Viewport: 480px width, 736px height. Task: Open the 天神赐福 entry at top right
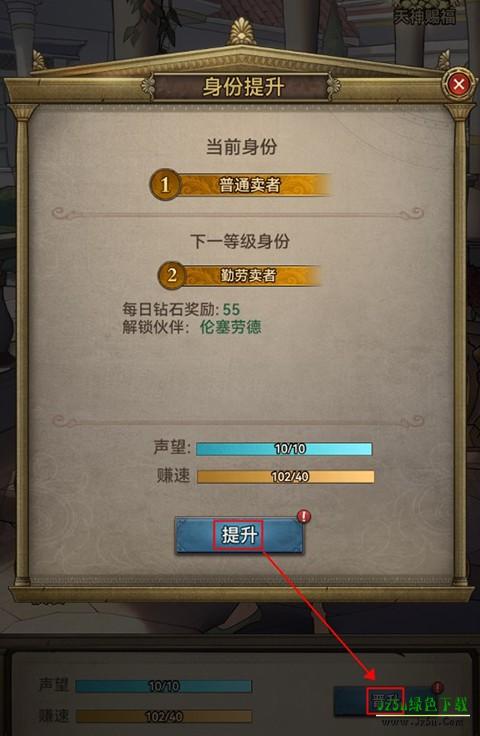425,16
